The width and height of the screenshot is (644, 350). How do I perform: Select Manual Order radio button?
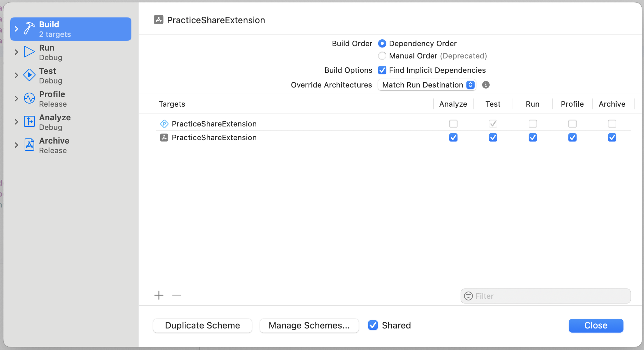click(x=382, y=56)
